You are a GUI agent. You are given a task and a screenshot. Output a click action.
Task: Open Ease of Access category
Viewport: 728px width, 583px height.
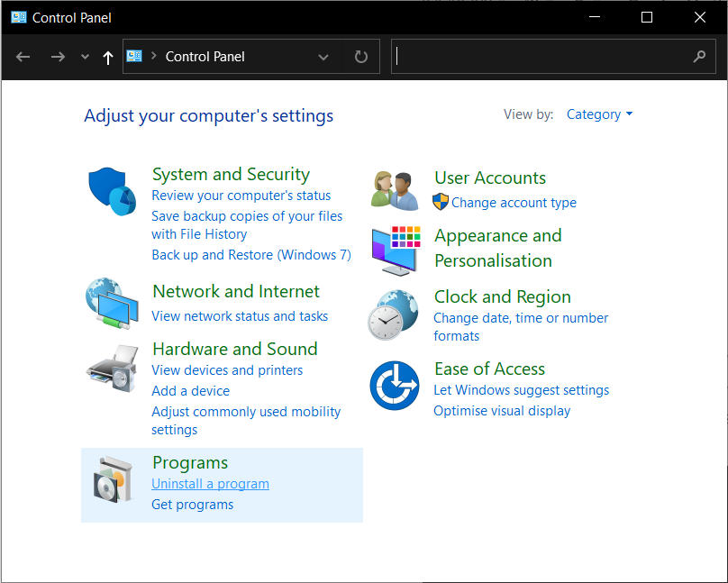pyautogui.click(x=489, y=369)
